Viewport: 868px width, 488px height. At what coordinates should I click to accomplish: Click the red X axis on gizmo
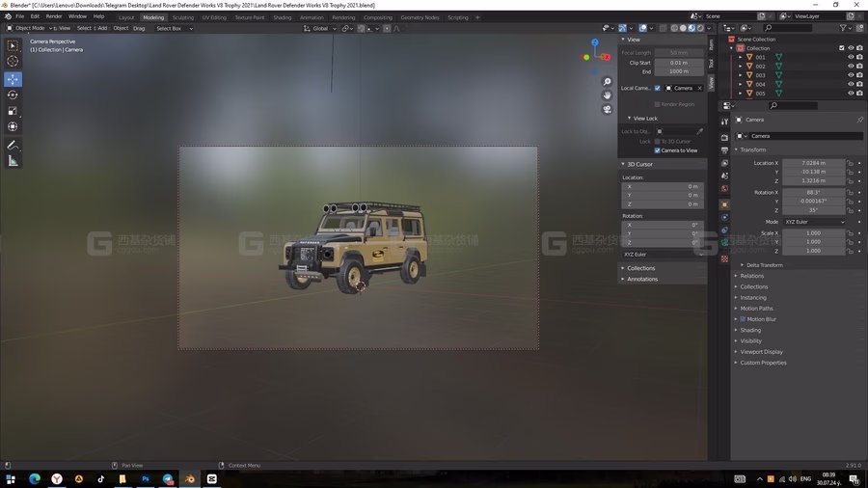click(x=607, y=57)
